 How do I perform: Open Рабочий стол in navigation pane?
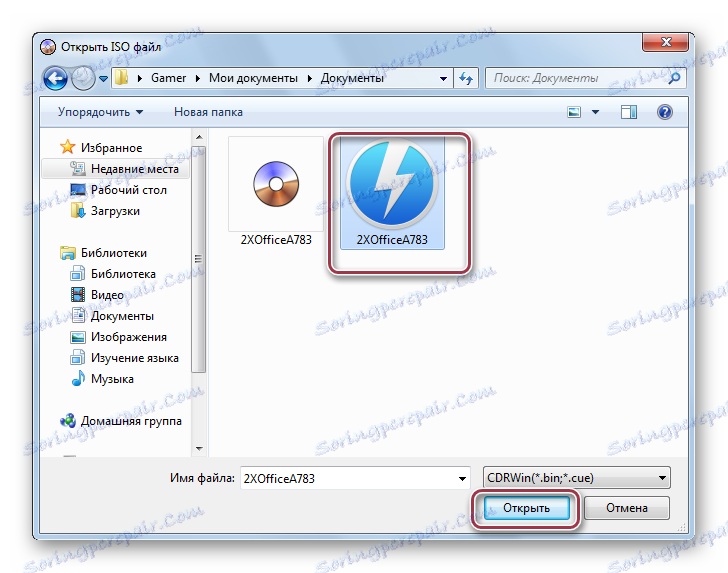pos(118,189)
